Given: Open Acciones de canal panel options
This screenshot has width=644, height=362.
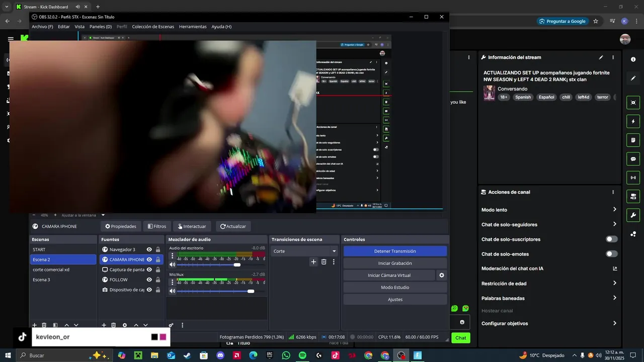Looking at the screenshot, I should click(x=613, y=192).
